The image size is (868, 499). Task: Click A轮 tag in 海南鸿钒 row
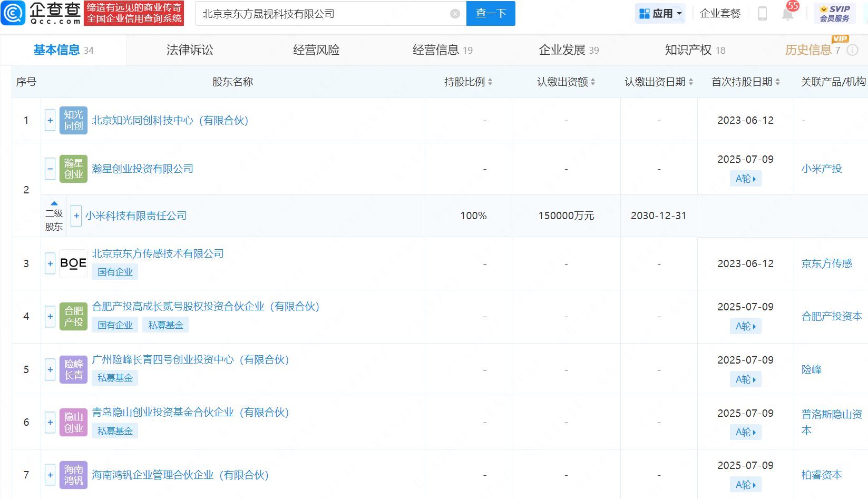[745, 485]
